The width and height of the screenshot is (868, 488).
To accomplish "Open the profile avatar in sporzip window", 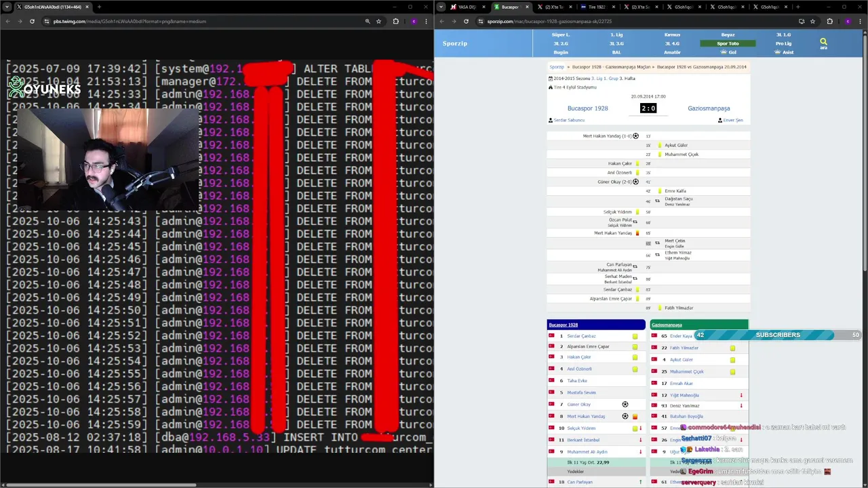I will point(848,21).
